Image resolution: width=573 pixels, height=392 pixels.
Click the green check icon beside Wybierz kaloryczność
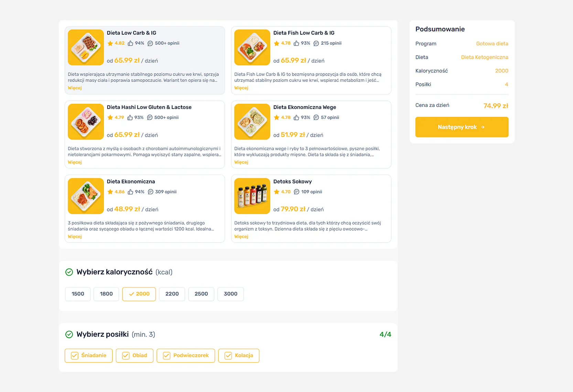(x=69, y=272)
